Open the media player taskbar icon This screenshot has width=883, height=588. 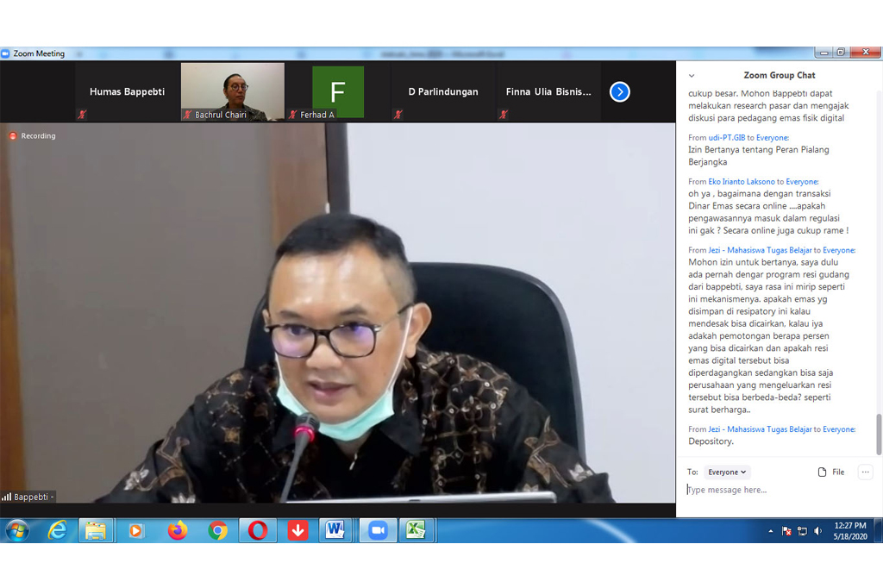pos(135,530)
